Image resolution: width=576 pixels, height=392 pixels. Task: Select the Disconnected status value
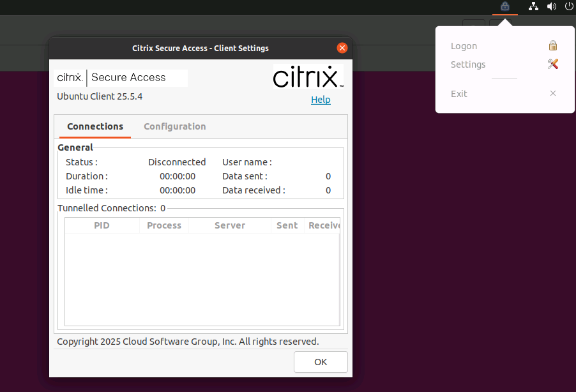[177, 162]
